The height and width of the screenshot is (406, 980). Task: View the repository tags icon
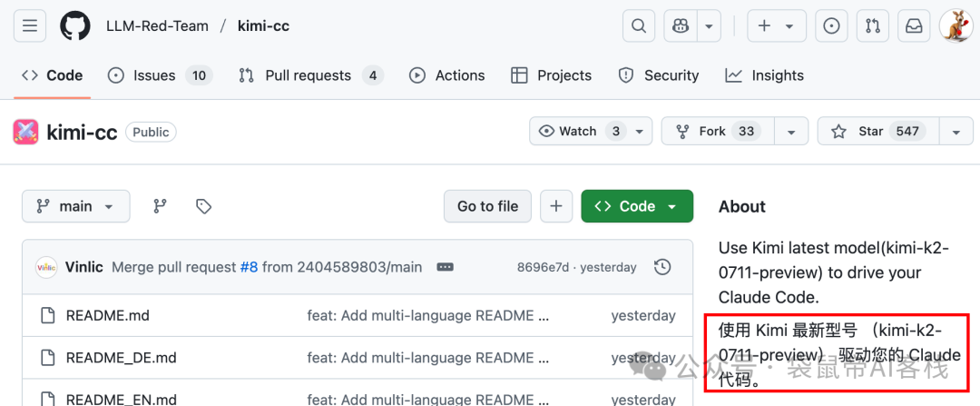203,206
